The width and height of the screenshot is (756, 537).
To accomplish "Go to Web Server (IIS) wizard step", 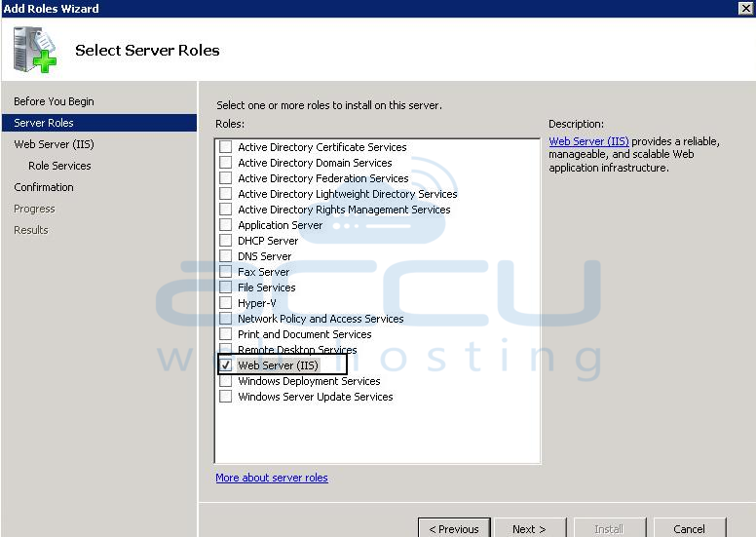I will click(54, 144).
